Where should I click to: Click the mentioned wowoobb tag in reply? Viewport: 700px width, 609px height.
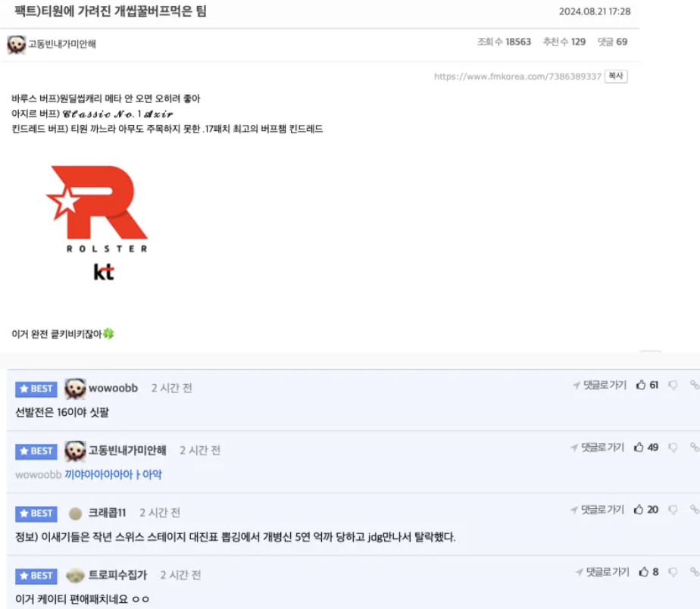coord(39,475)
